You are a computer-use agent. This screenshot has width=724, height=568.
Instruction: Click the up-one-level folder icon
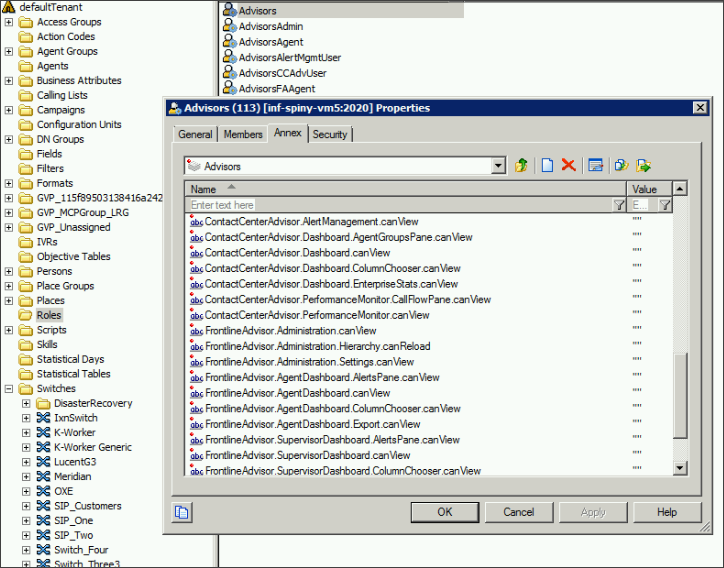coord(521,165)
